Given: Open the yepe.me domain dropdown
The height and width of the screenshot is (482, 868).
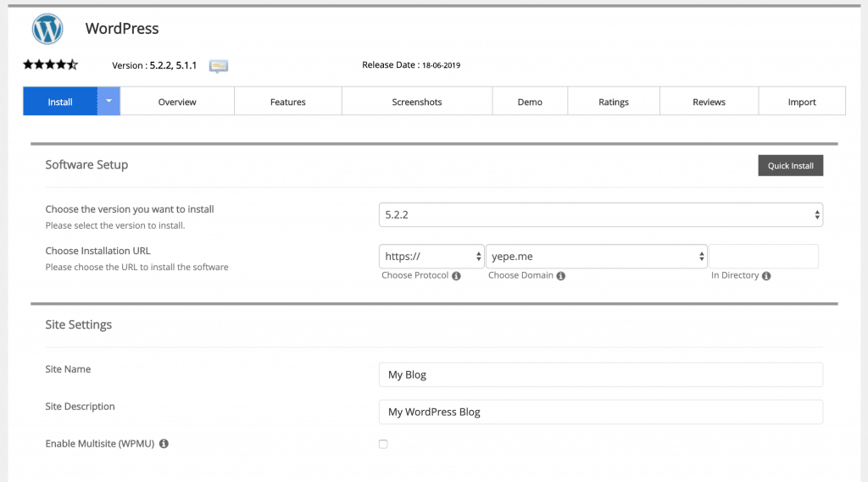Looking at the screenshot, I should pos(596,256).
